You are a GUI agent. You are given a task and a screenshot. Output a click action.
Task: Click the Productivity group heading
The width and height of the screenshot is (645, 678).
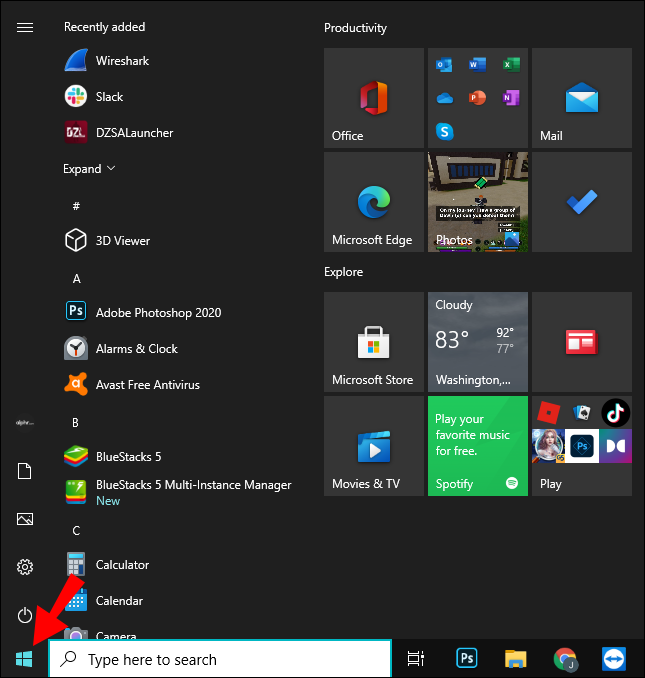click(355, 28)
